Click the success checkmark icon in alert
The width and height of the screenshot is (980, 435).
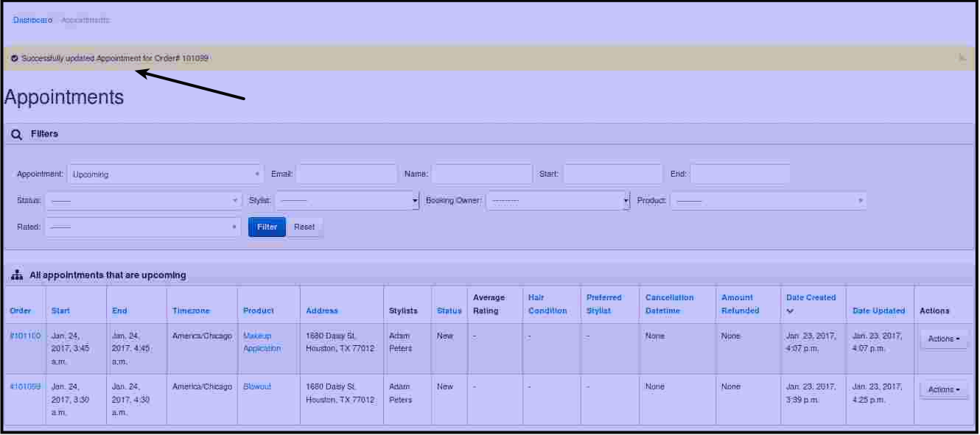point(15,58)
